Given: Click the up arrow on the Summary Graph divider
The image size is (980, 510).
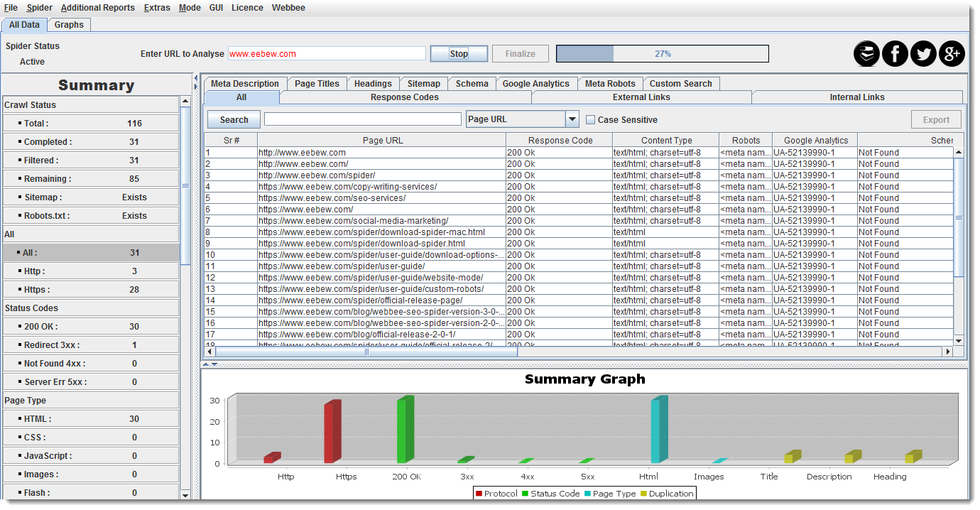Looking at the screenshot, I should click(x=206, y=364).
